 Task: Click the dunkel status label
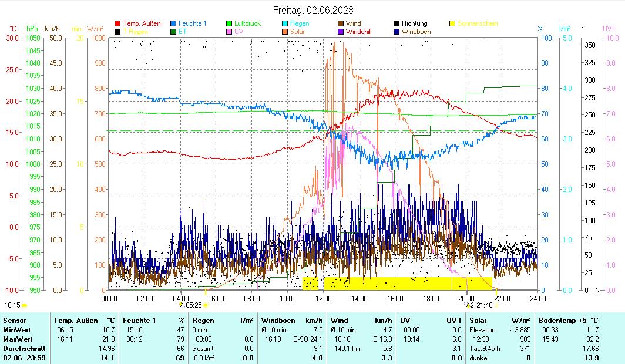[479, 358]
